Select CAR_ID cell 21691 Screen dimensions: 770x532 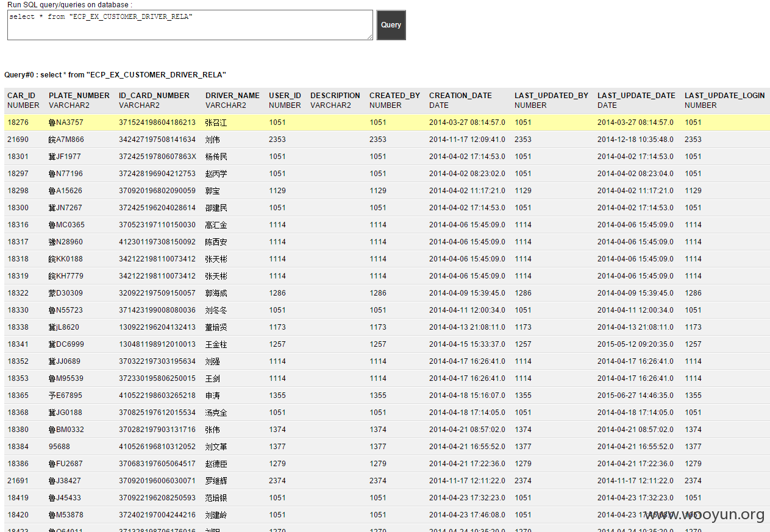18,481
